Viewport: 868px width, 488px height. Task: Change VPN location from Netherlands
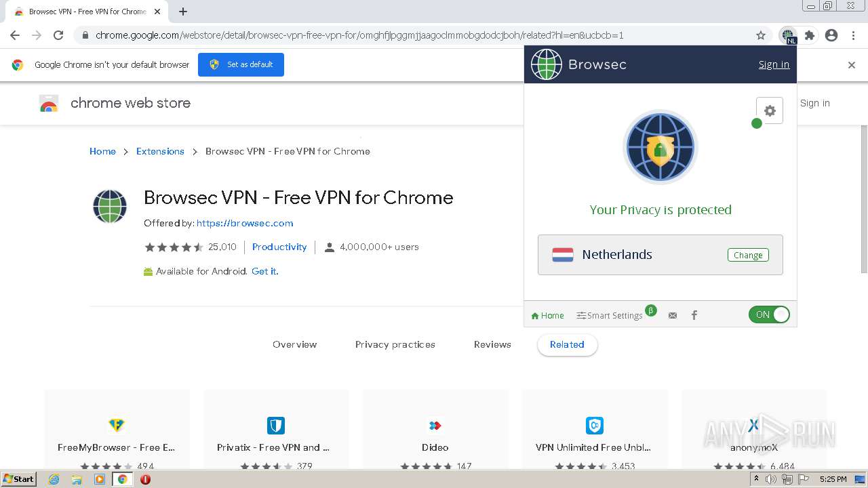click(748, 255)
